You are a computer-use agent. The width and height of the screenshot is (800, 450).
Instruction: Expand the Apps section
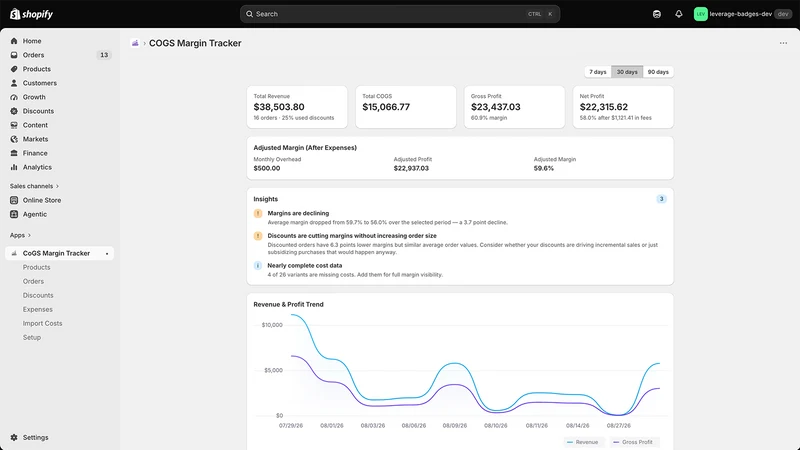coord(20,235)
